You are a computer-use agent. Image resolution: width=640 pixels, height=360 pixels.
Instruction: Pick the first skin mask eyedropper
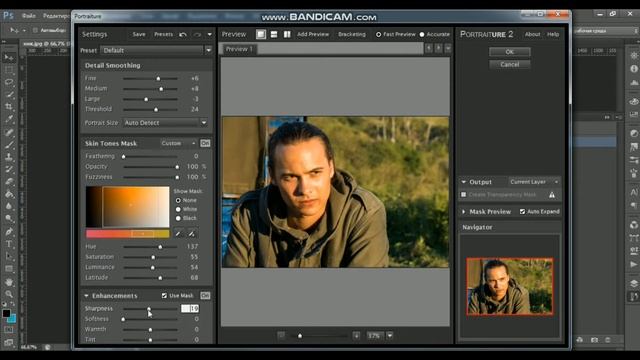tap(178, 233)
